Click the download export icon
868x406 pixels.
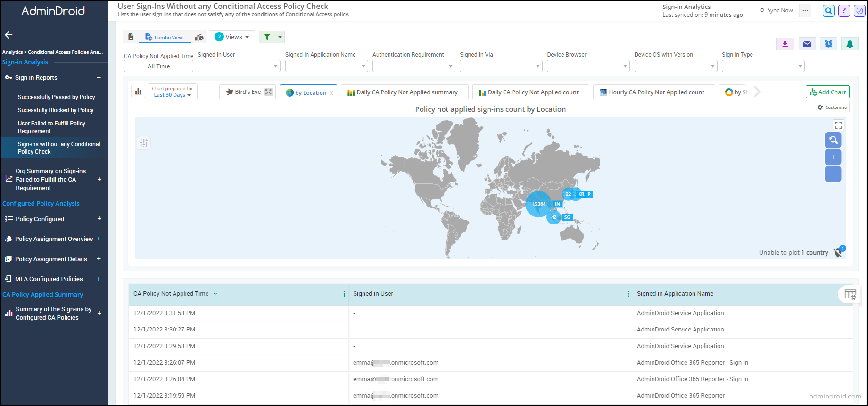coord(785,44)
